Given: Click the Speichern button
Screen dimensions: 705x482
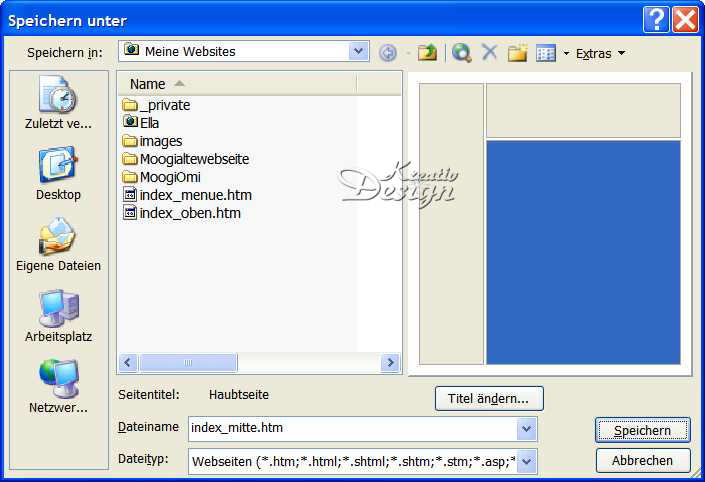Looking at the screenshot, I should point(643,430).
